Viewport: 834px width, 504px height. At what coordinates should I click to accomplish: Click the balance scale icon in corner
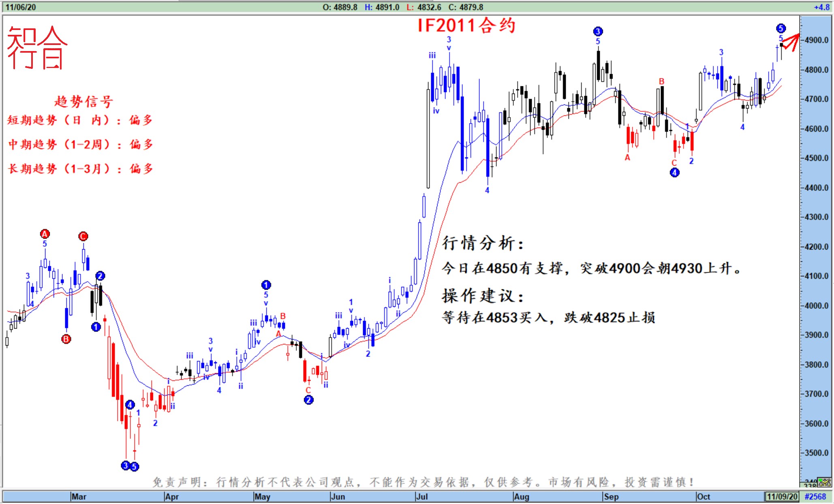[x=824, y=483]
